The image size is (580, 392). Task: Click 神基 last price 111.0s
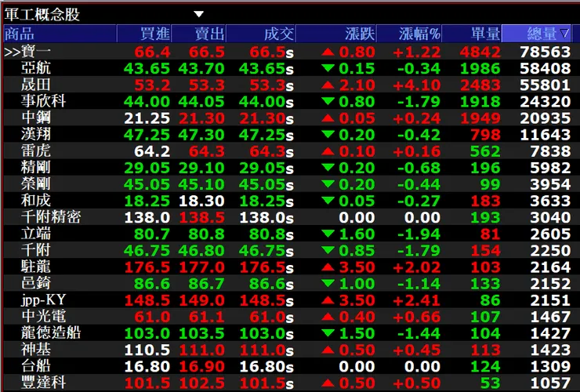(266, 350)
